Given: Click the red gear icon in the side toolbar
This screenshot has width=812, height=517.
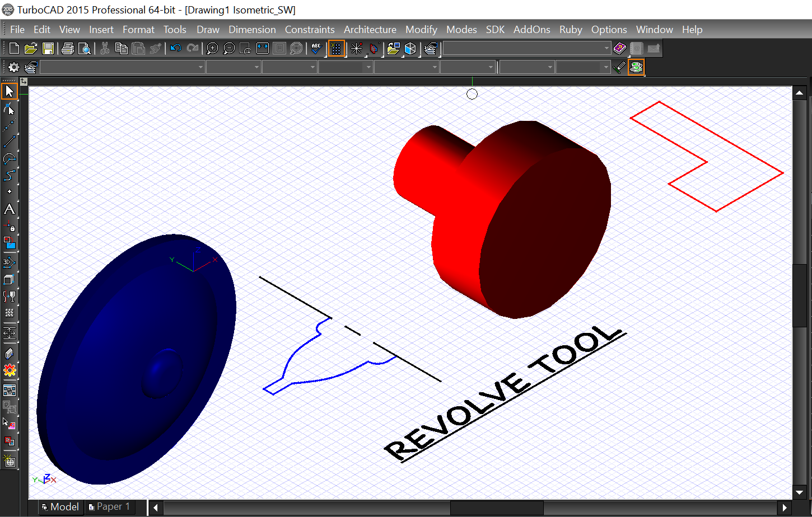Looking at the screenshot, I should pyautogui.click(x=10, y=370).
